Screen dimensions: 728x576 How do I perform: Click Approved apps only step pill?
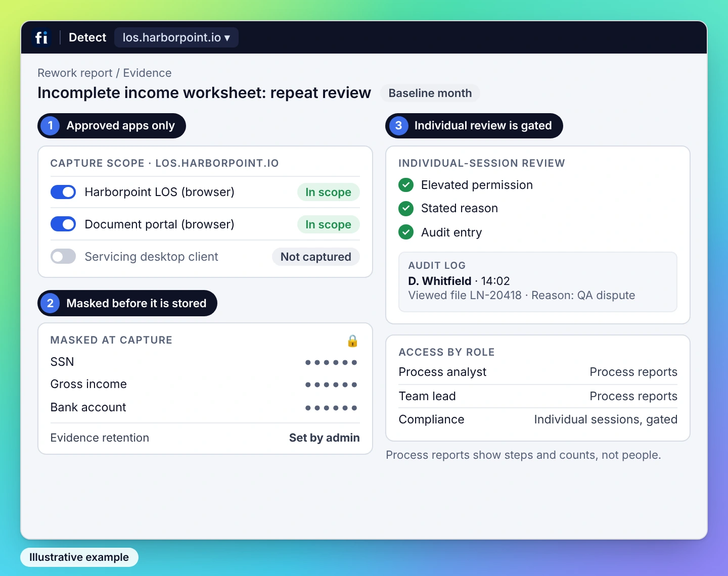coord(112,126)
